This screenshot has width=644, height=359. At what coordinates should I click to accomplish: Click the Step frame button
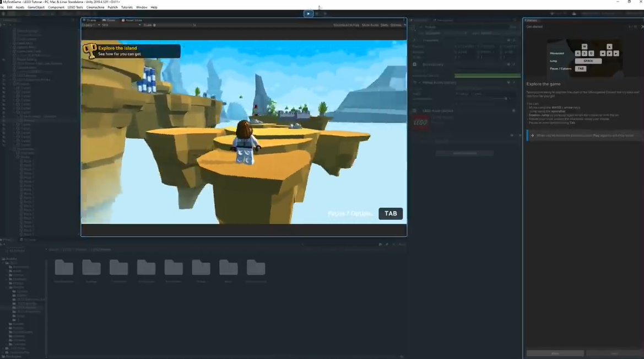pos(325,14)
